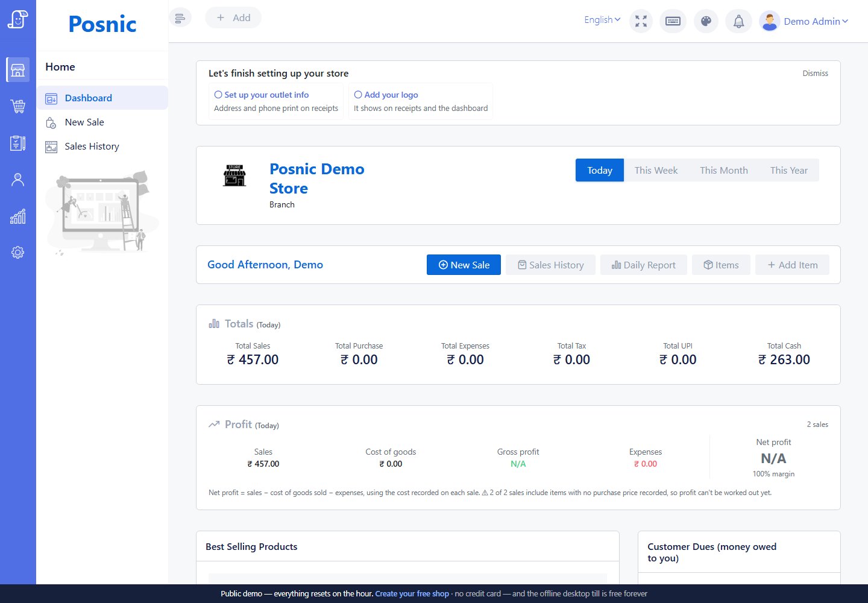
Task: Click the Posnic mascot logo icon
Action: [17, 19]
